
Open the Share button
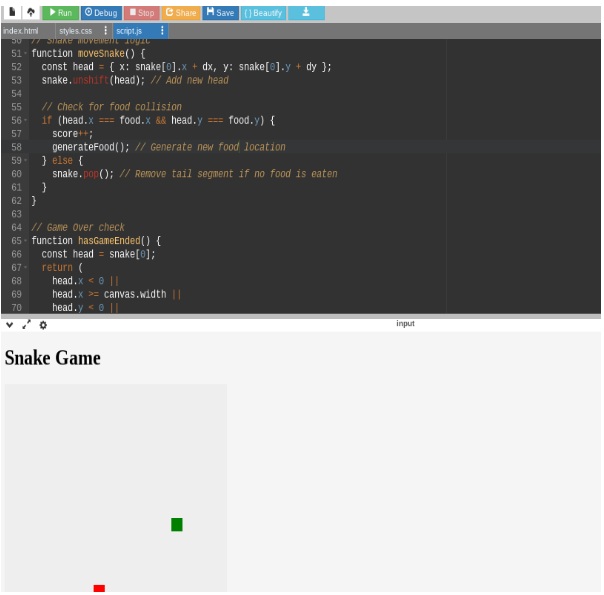181,13
